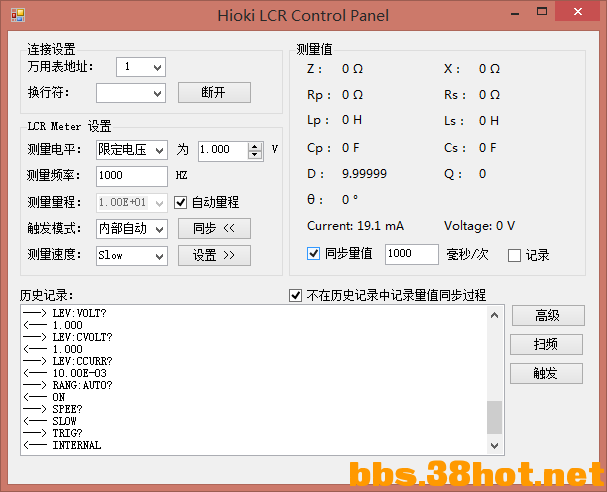Screen dimensions: 607x492
Task: Click the D value 9.99999
Action: coord(364,173)
